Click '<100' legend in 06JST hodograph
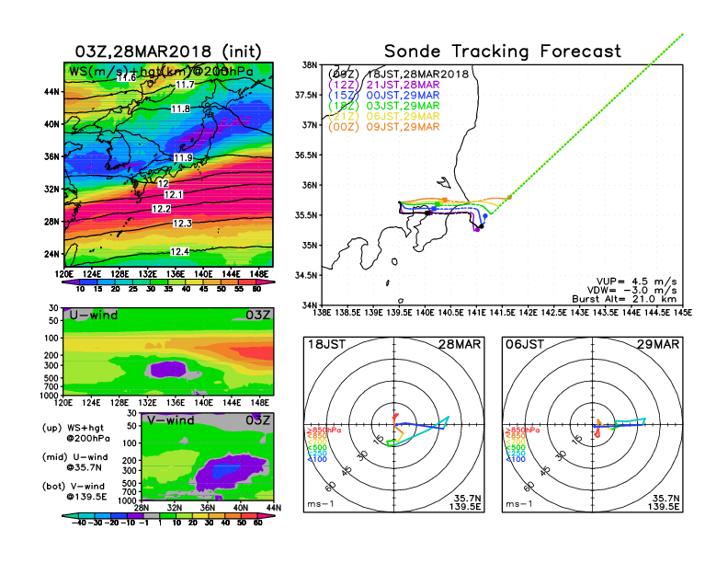This screenshot has width=728, height=563. (x=516, y=459)
